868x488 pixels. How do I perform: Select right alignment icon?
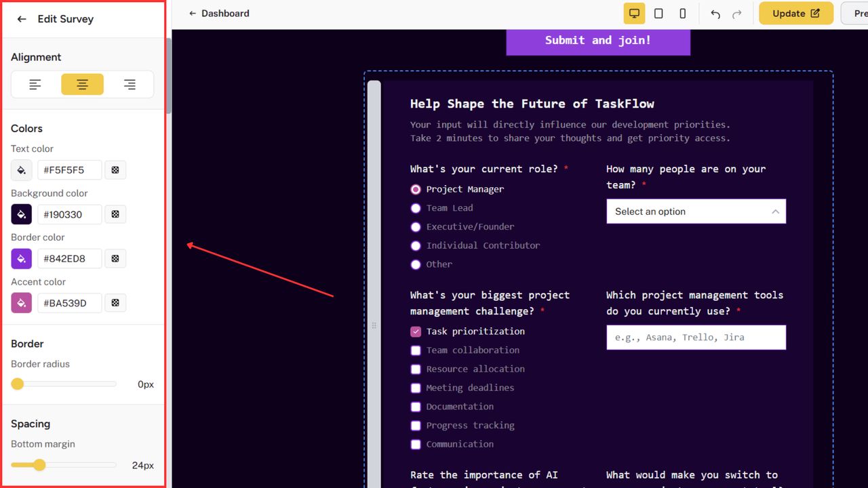tap(130, 85)
